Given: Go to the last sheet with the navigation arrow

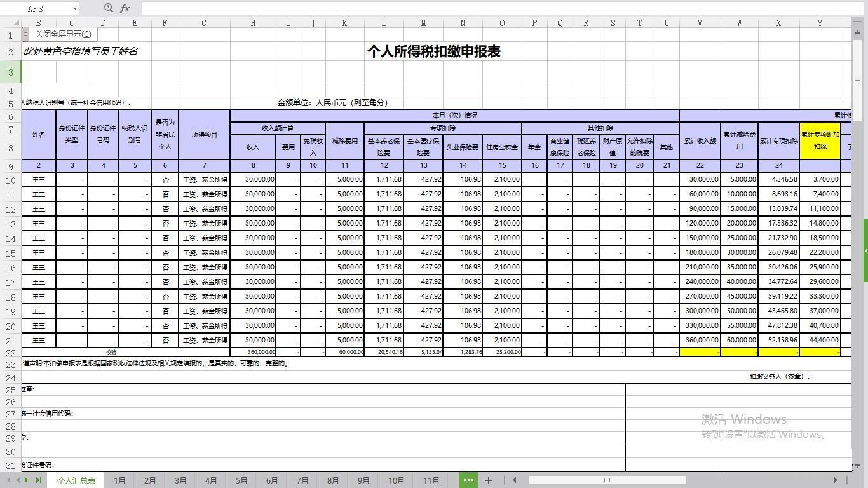Looking at the screenshot, I should pos(38,480).
